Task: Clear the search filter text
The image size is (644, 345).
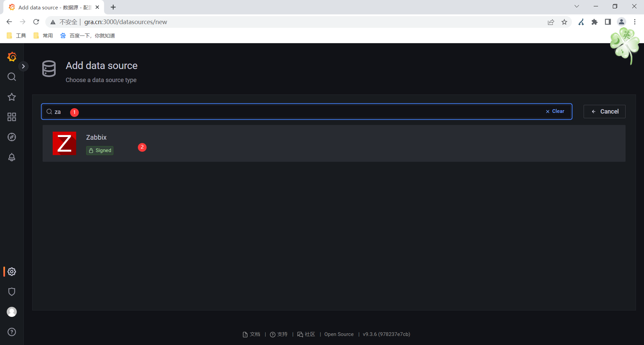Action: [x=555, y=111]
